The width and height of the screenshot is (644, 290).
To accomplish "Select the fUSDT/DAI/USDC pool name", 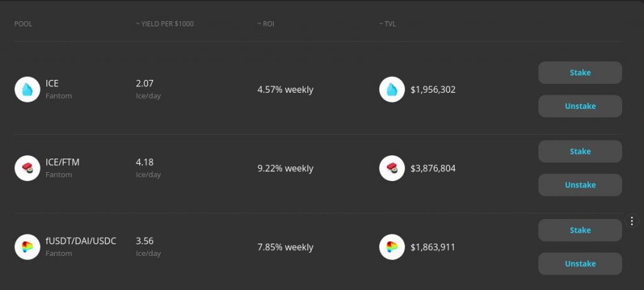I will [81, 241].
